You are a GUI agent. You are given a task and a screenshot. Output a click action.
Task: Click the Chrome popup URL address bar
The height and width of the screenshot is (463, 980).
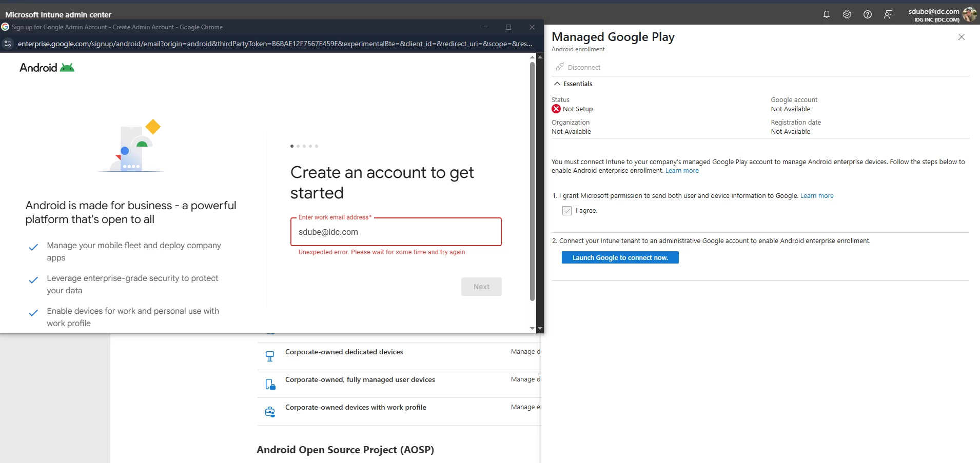(275, 44)
